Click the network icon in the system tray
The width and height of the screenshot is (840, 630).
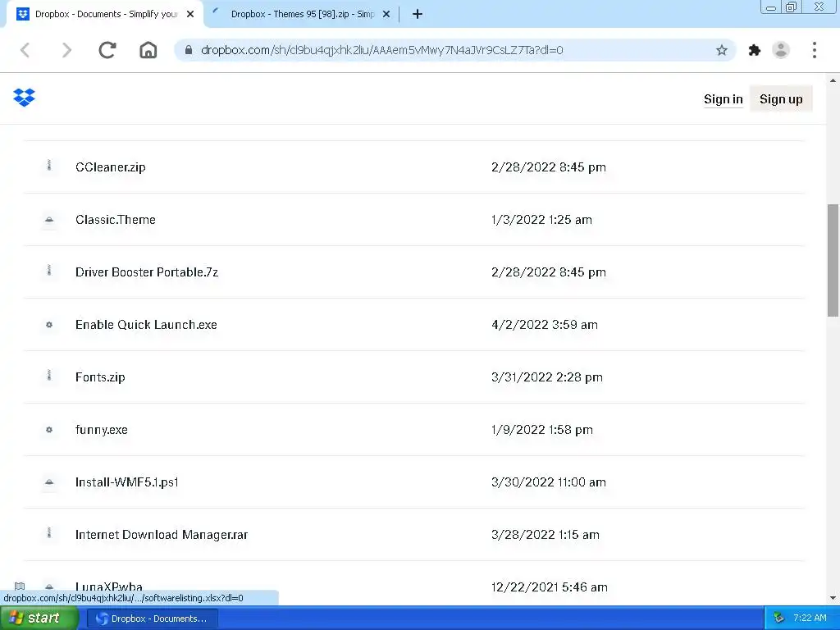[x=779, y=619]
